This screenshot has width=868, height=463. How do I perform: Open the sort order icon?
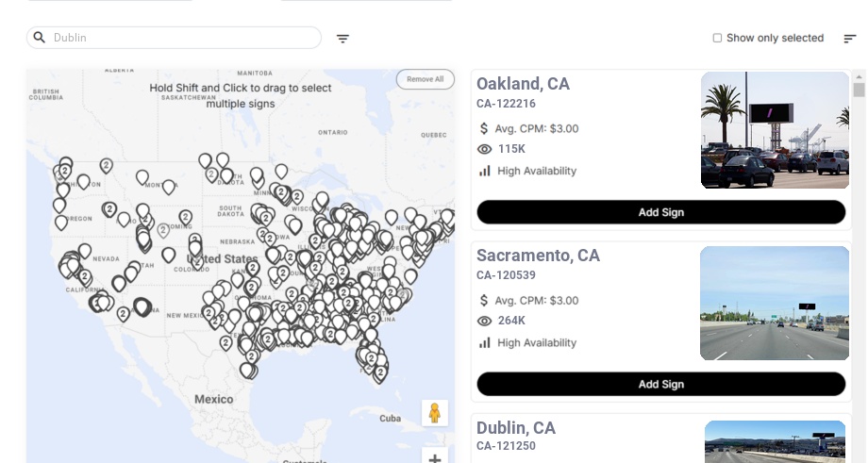tap(849, 39)
